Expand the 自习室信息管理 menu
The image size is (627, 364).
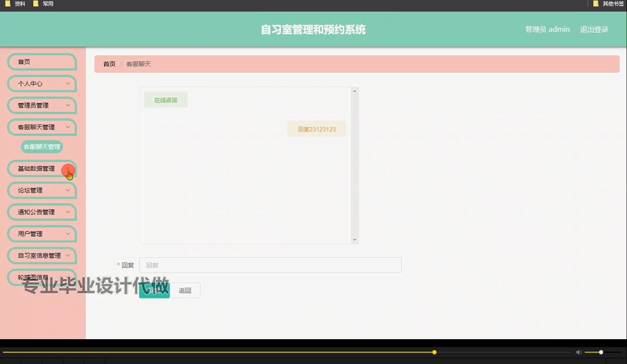[x=41, y=256]
